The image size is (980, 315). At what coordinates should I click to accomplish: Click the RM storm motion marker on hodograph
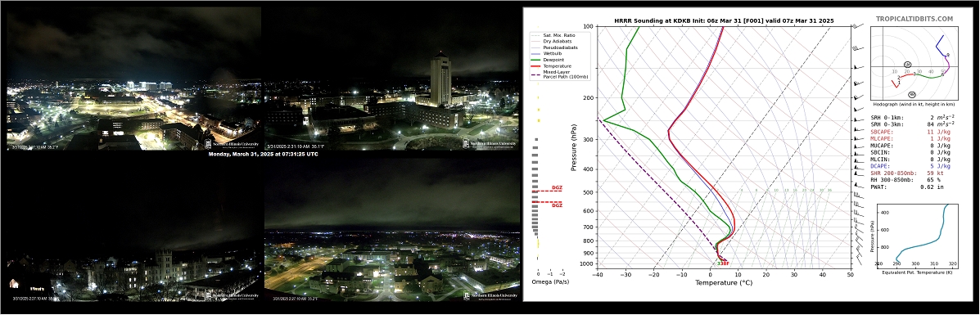[x=912, y=94]
